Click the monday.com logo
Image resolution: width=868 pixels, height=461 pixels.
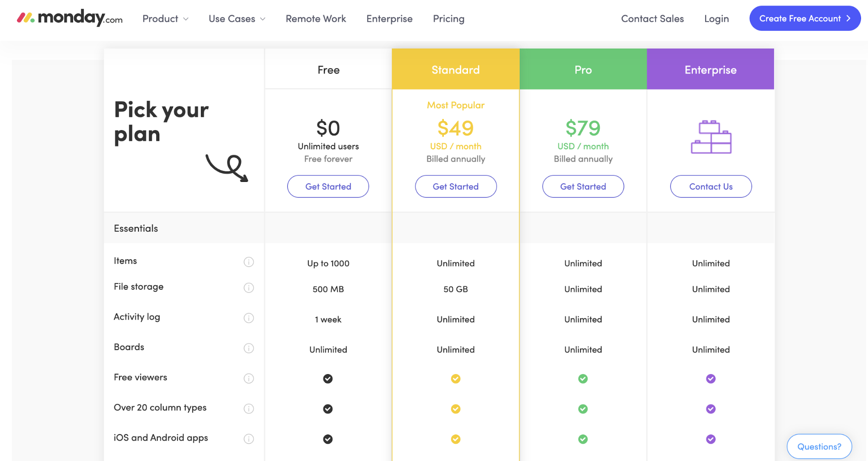coord(69,18)
